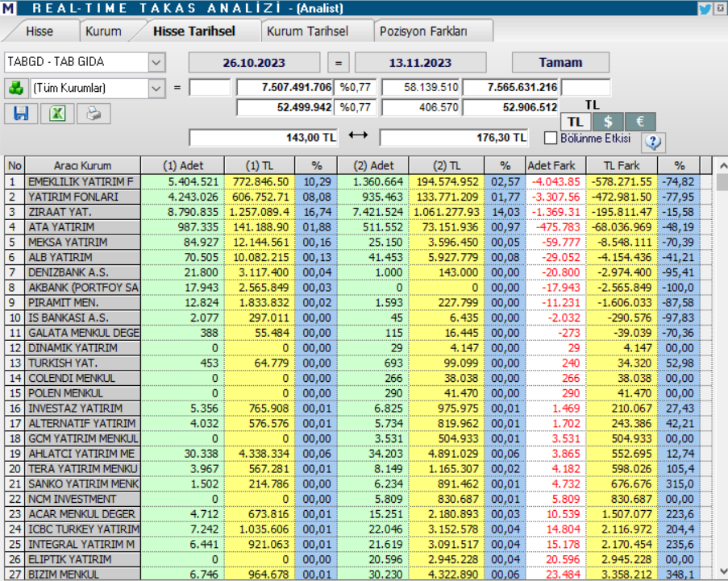Open the 26.10.2023 start date picker
The height and width of the screenshot is (581, 728).
click(255, 62)
